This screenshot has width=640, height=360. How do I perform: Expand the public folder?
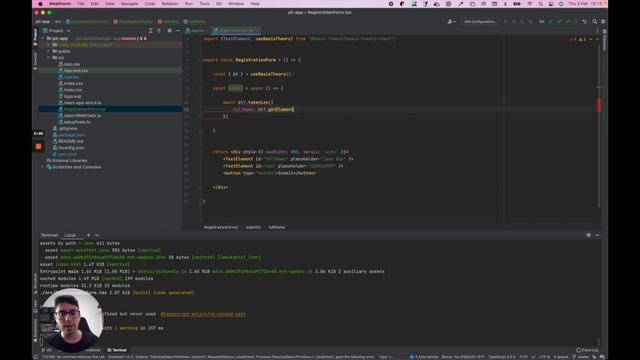point(49,51)
